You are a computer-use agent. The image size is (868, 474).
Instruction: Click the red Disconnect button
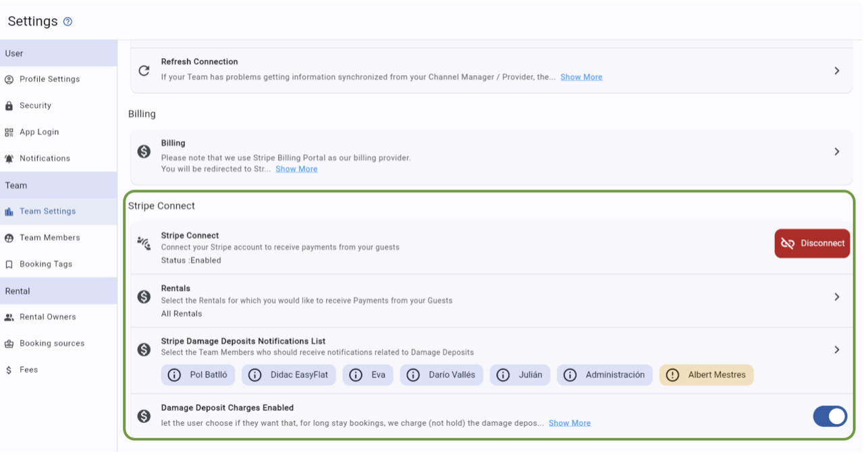click(x=812, y=243)
